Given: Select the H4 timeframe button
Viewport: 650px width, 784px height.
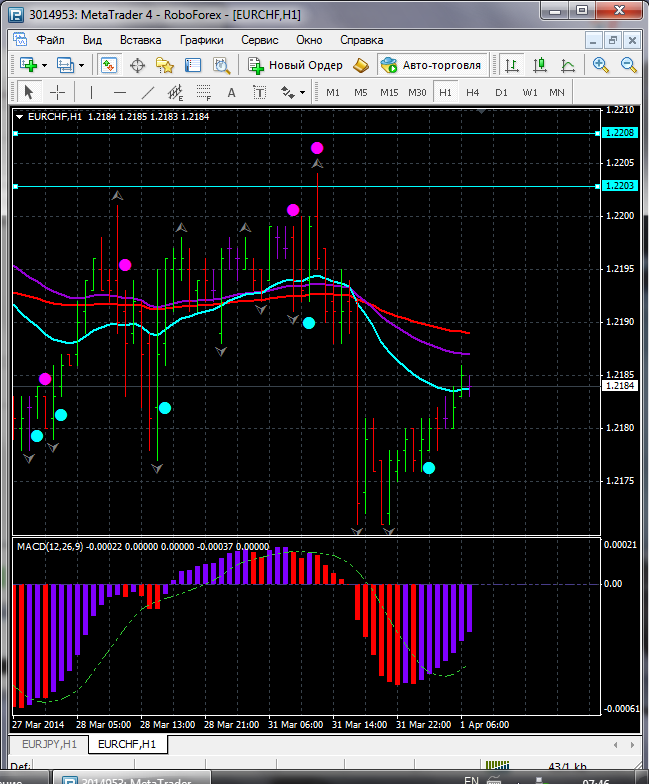Looking at the screenshot, I should [x=472, y=92].
